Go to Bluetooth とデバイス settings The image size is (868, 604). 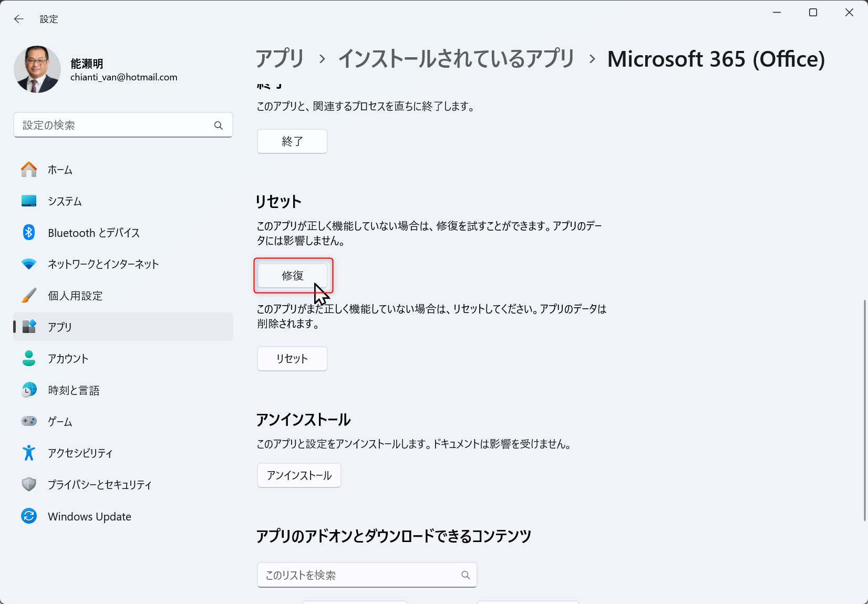point(123,233)
